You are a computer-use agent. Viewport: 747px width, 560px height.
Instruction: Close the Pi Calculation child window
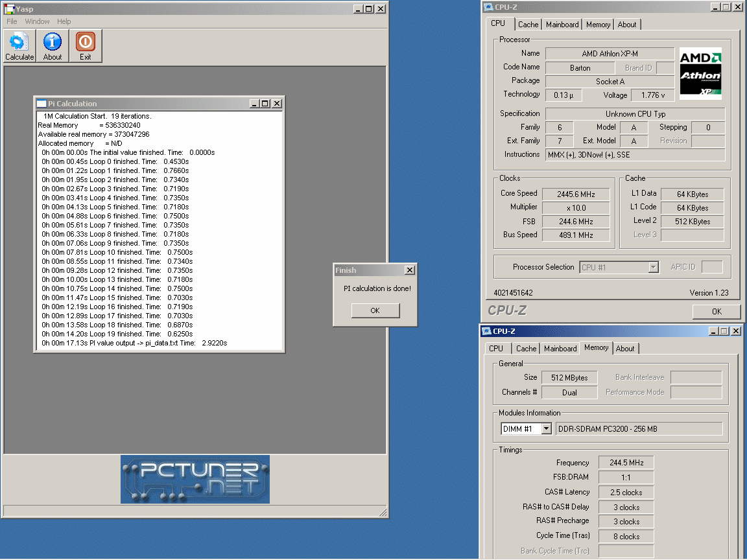click(277, 103)
